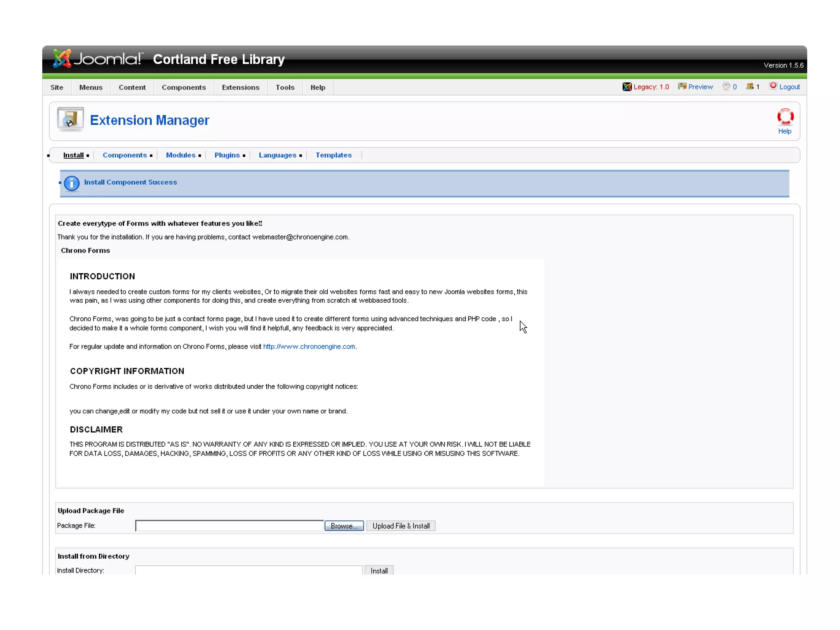Open the Help lifebuoy icon

click(x=785, y=117)
